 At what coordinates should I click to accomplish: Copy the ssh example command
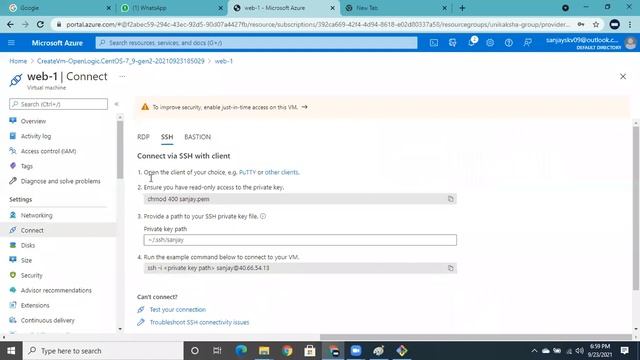point(451,268)
